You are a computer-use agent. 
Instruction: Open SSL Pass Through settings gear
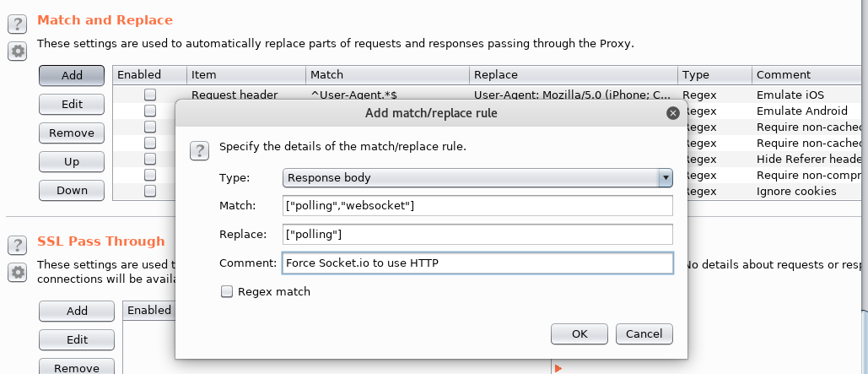17,272
